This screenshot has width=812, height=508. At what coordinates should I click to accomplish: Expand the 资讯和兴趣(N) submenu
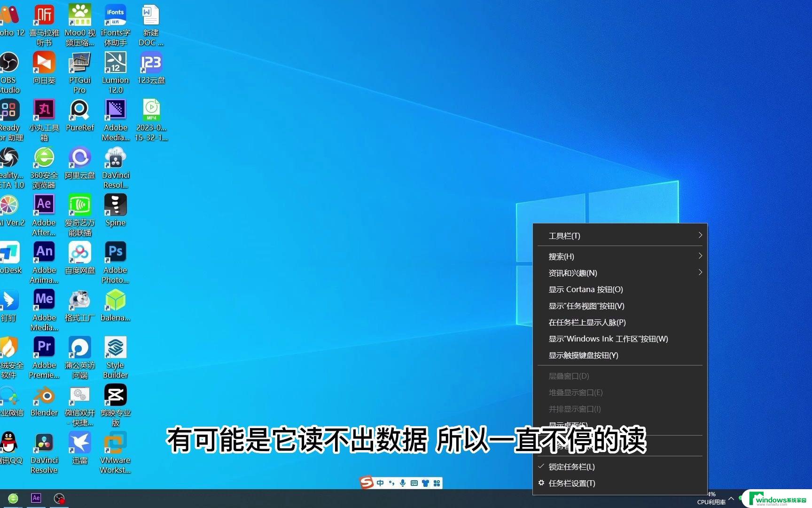click(620, 273)
